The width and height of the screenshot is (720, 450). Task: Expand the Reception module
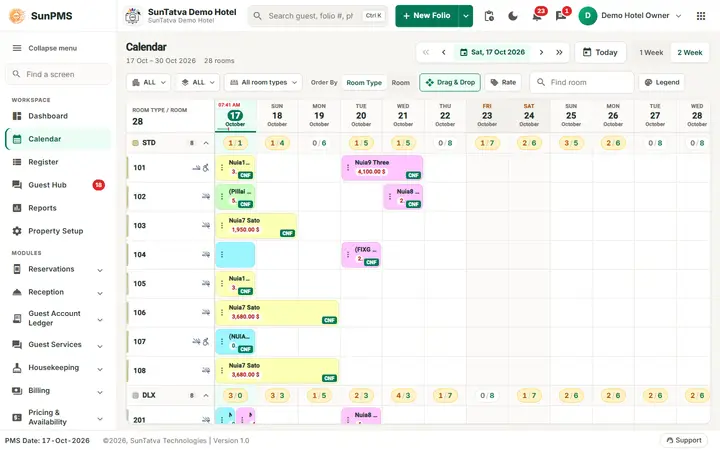(x=58, y=292)
